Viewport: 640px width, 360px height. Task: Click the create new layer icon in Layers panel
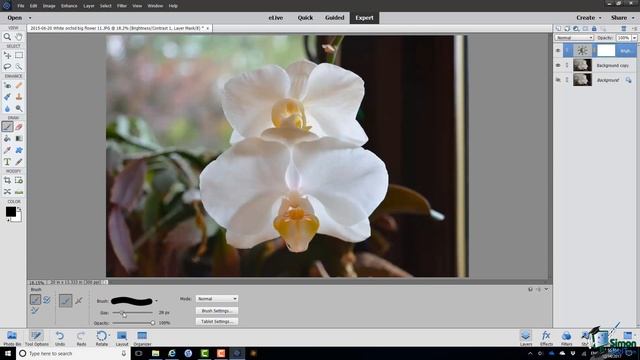click(x=558, y=29)
